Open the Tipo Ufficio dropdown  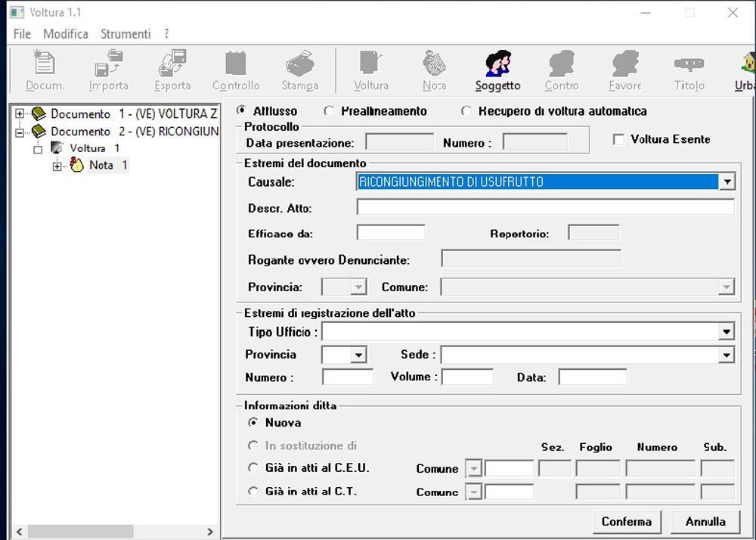coord(727,331)
